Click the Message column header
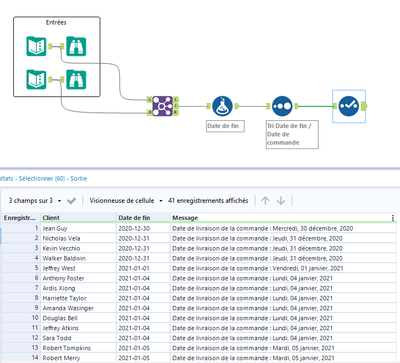 tap(283, 218)
